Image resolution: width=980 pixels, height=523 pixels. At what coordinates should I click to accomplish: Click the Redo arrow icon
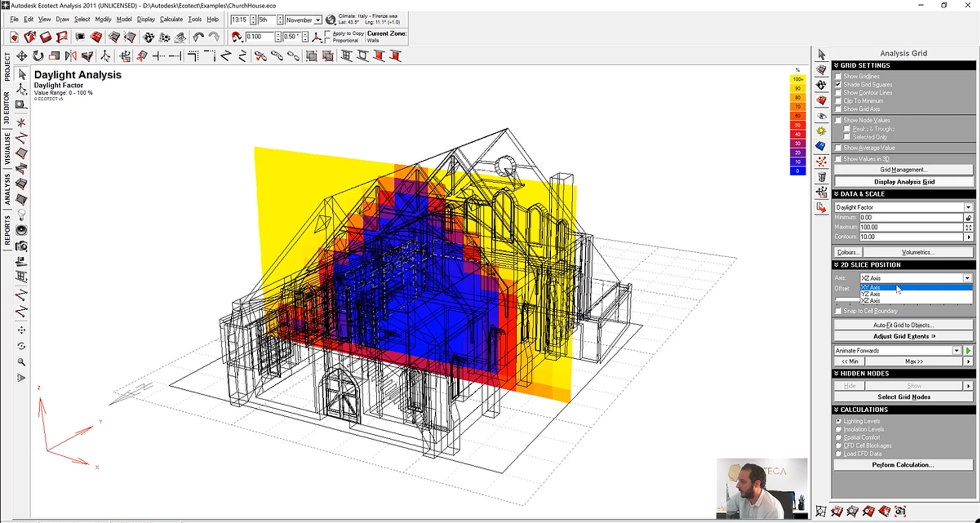(x=214, y=37)
